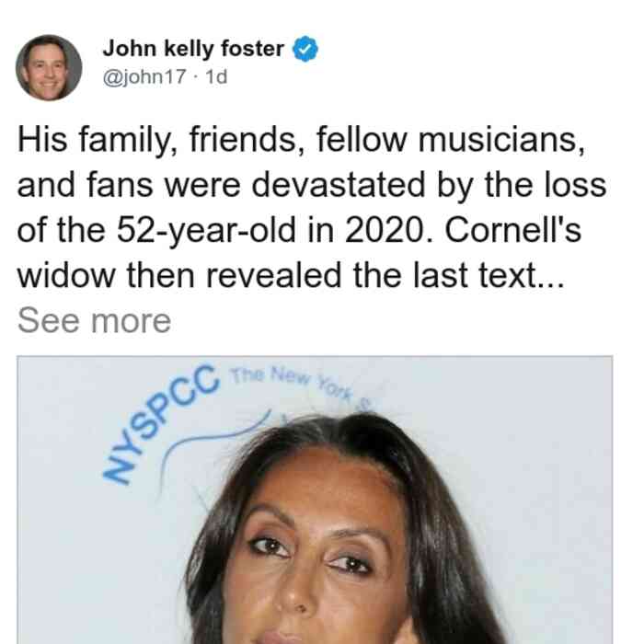Click the word "musicians," in the post

[501, 141]
